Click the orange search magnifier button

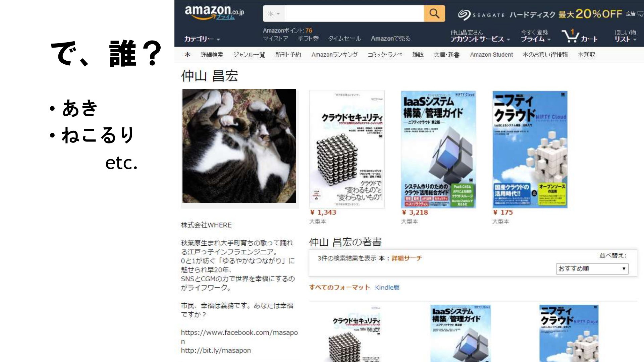[434, 13]
